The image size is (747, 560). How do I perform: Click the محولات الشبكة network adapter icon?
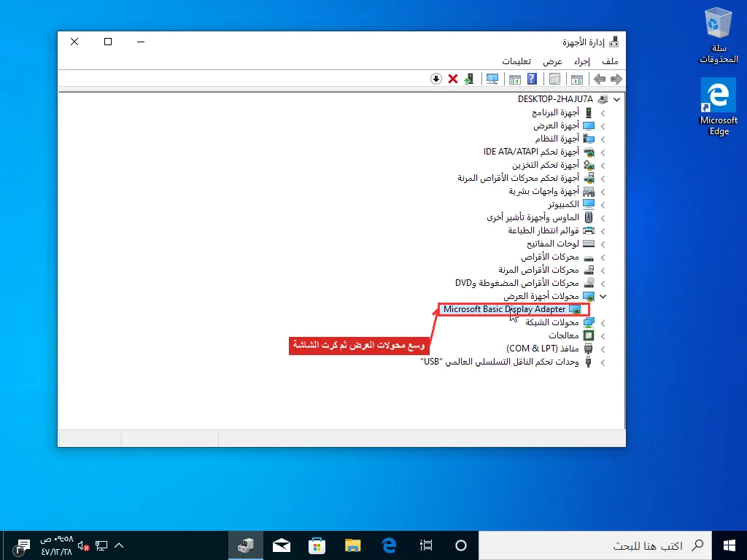(x=589, y=322)
